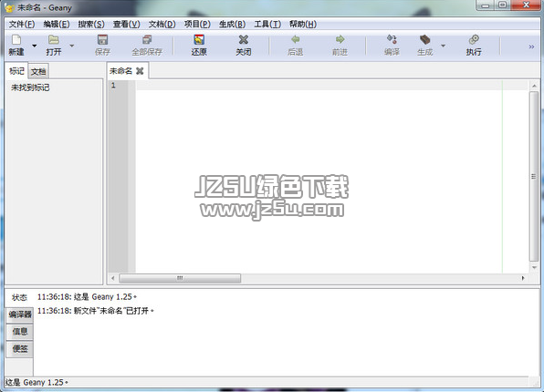The height and width of the screenshot is (392, 544).
Task: Open the 文档(D) menu
Action: point(162,25)
